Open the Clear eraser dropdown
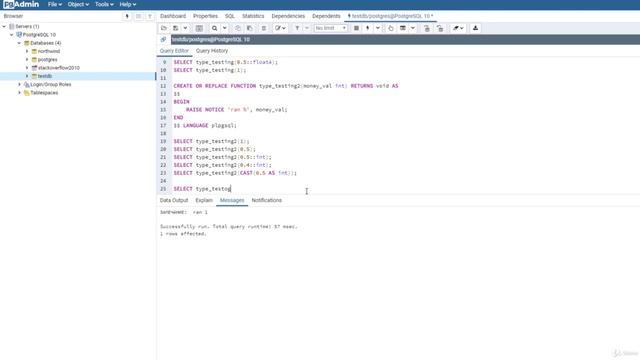This screenshot has width=640, height=360. click(x=458, y=28)
